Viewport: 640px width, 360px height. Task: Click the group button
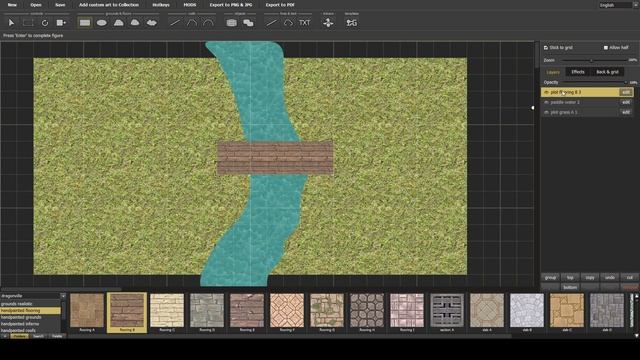coord(551,278)
